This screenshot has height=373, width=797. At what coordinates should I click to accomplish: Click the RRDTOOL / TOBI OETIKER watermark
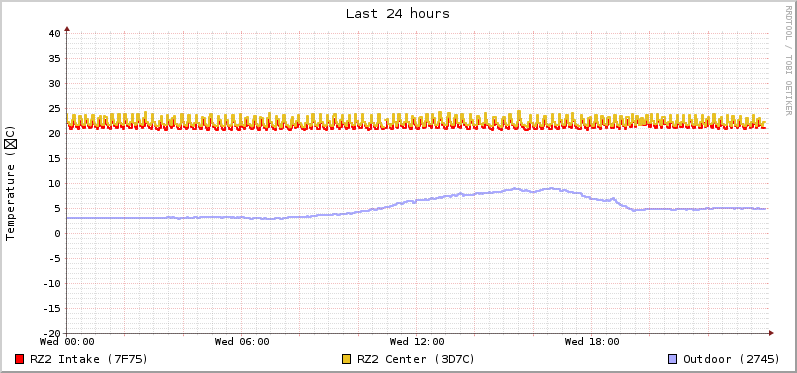pos(788,60)
